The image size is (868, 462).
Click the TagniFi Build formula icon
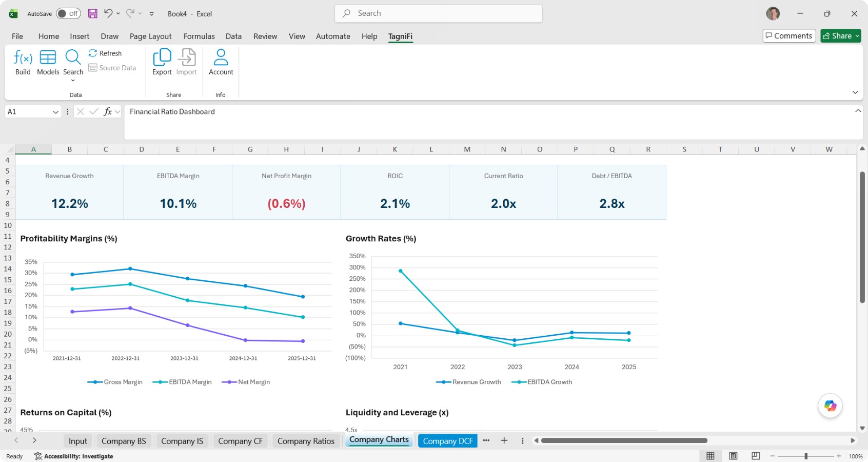(x=23, y=57)
